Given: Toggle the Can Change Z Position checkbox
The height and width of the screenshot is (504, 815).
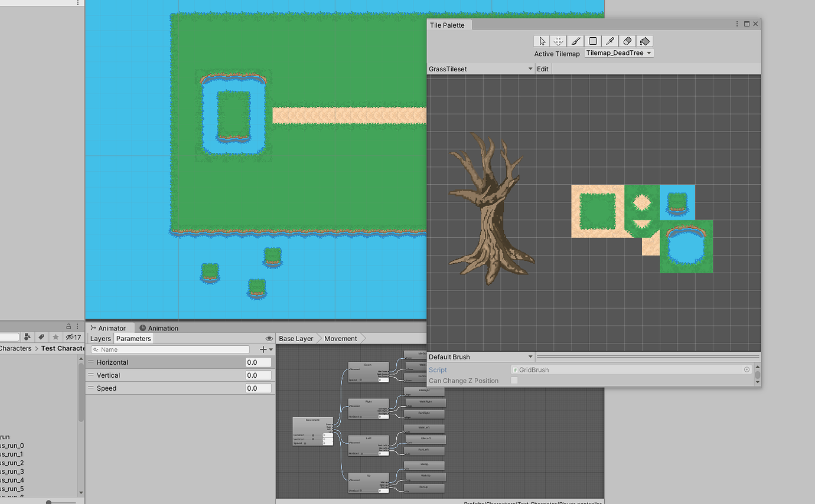Looking at the screenshot, I should [x=514, y=380].
